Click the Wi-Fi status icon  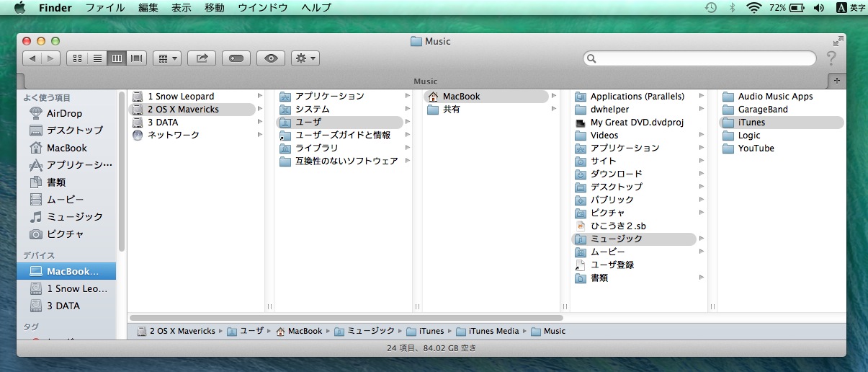pyautogui.click(x=753, y=8)
